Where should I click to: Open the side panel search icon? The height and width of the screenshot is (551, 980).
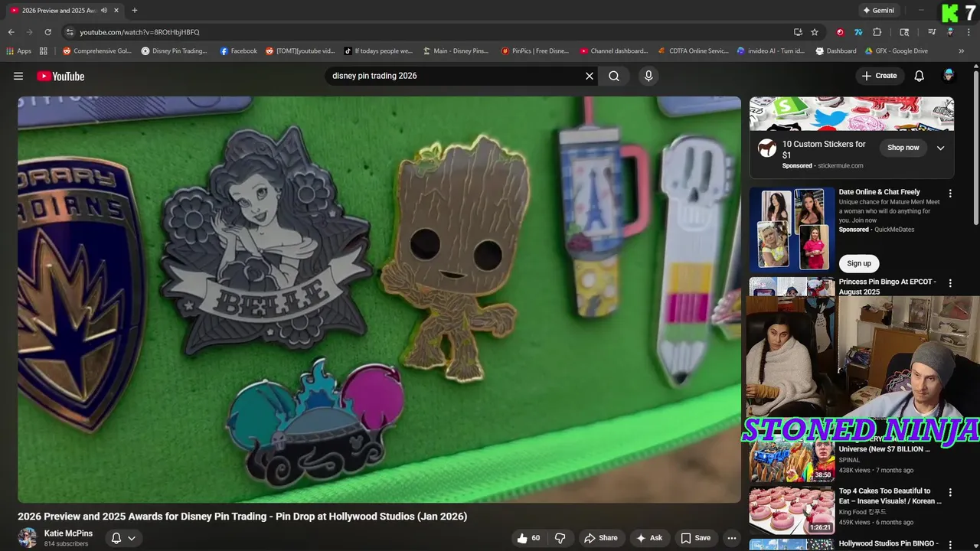904,32
